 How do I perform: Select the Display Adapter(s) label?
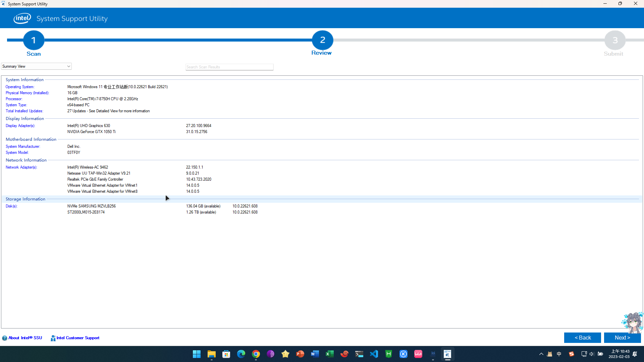(20, 126)
